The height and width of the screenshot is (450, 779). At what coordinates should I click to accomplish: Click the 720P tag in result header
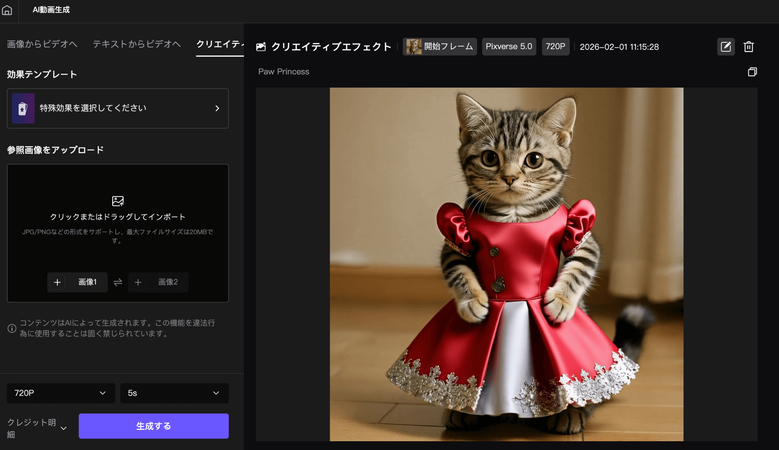pos(555,47)
